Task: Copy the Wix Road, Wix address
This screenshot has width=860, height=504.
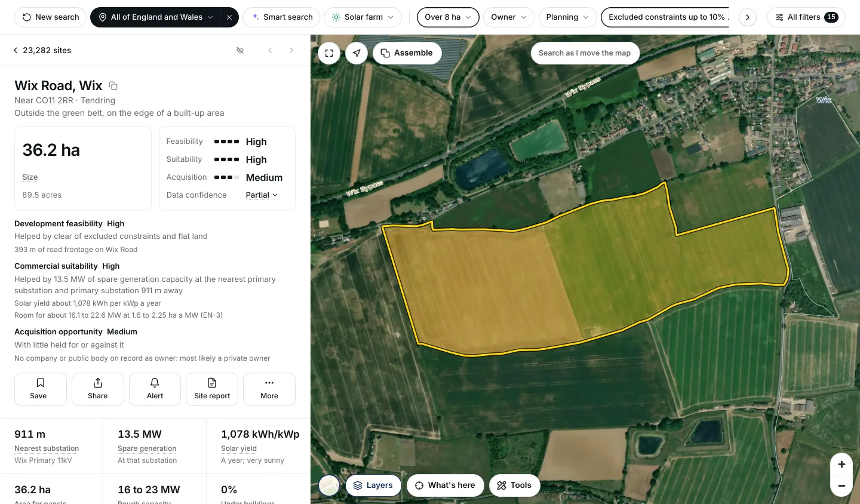Action: click(113, 86)
